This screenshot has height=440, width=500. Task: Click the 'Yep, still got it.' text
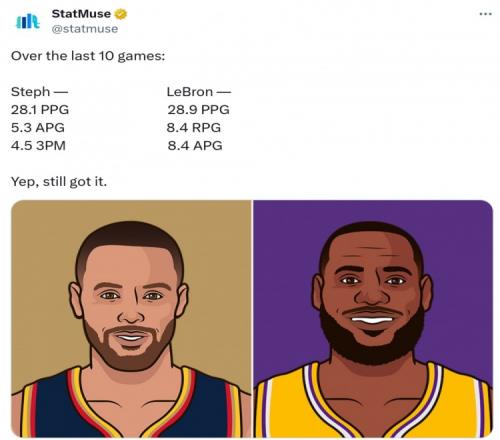(x=59, y=182)
